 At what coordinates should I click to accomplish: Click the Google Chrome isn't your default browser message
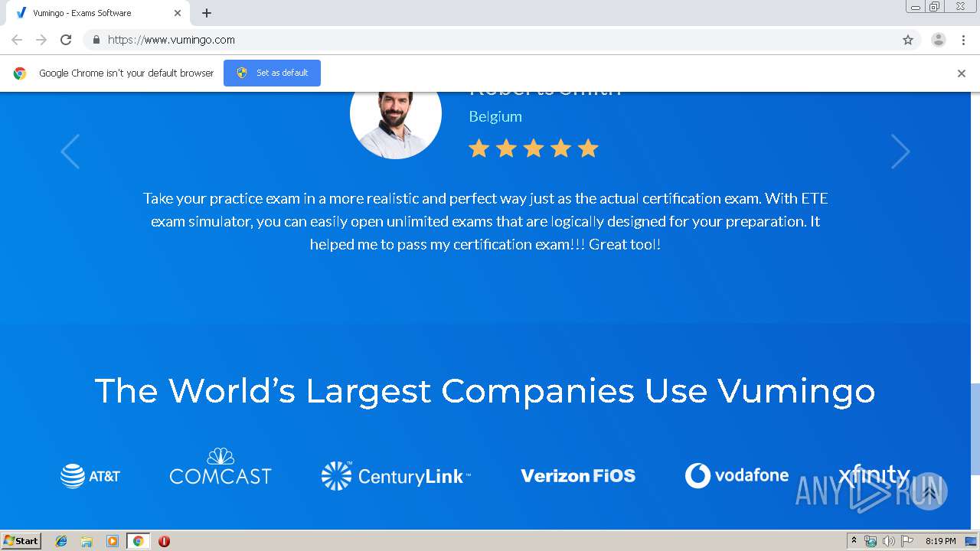click(126, 73)
